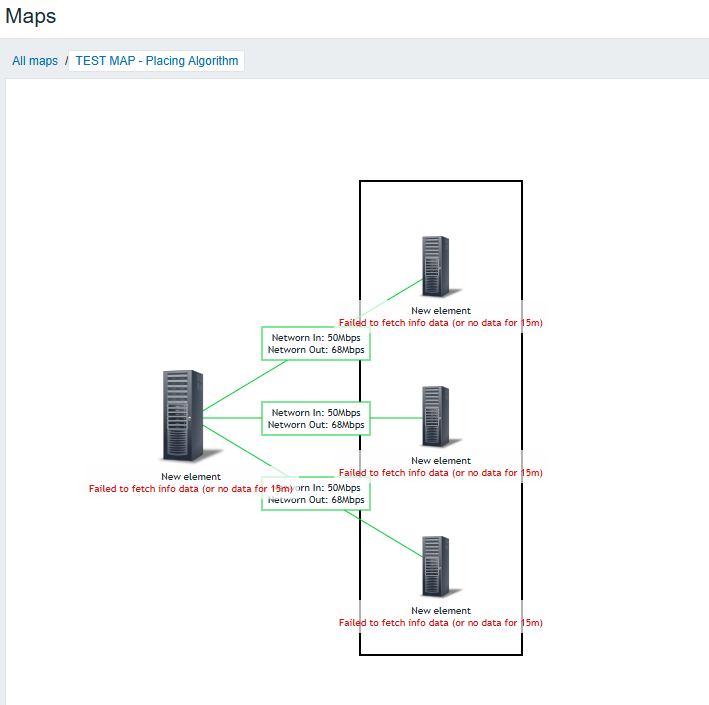Select the middle server icon inside the rectangle

click(435, 416)
